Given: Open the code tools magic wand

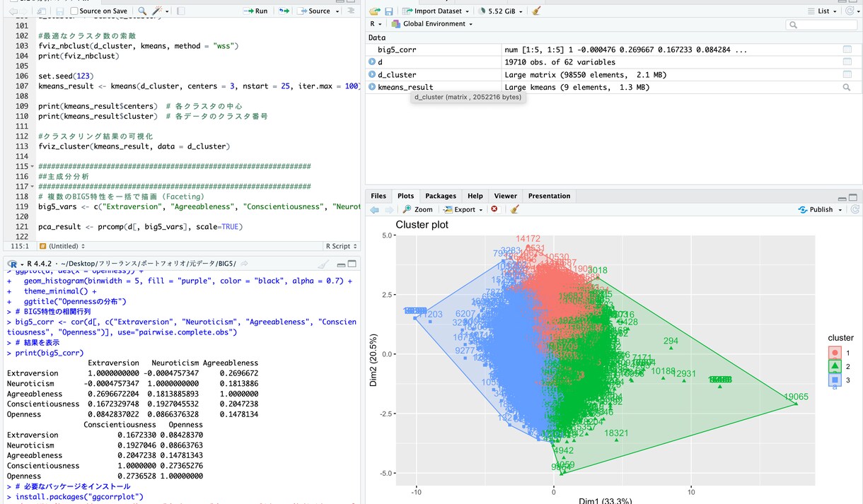Looking at the screenshot, I should tap(157, 11).
